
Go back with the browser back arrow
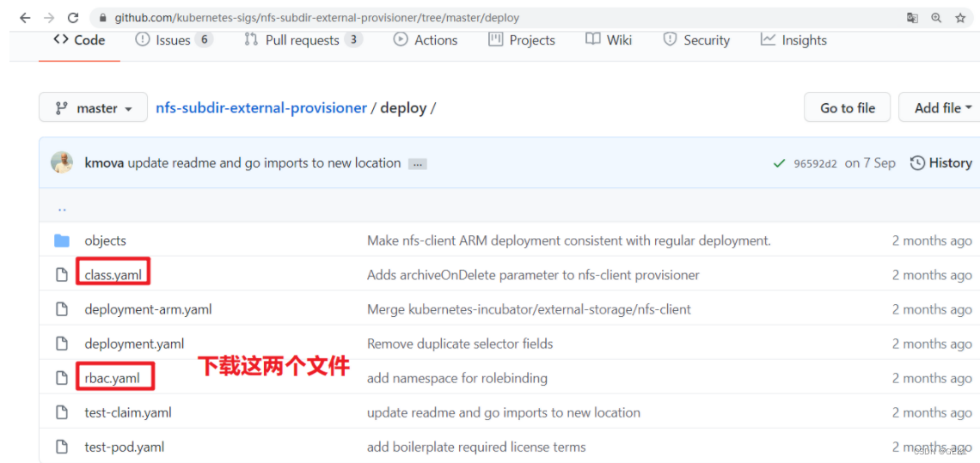pyautogui.click(x=25, y=18)
